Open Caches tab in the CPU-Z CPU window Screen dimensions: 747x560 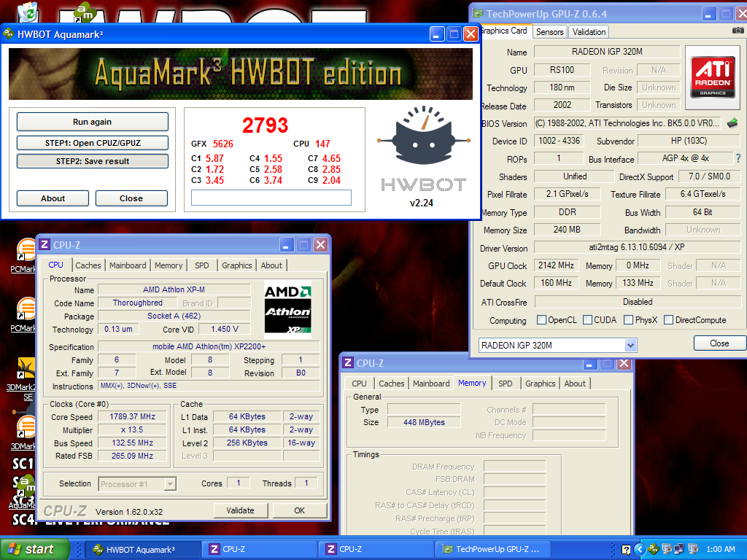[88, 265]
